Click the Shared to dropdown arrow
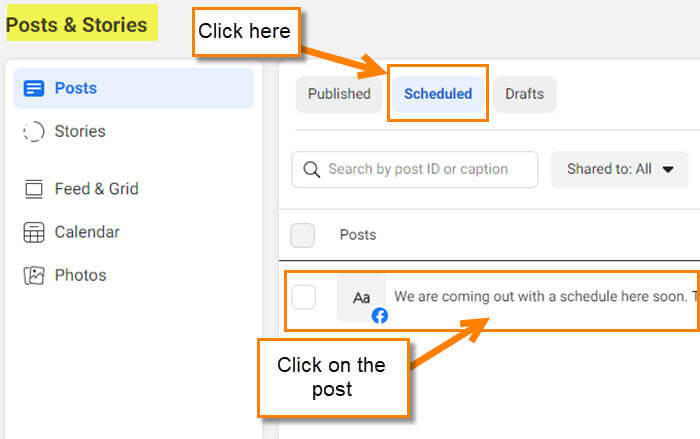 pyautogui.click(x=668, y=170)
